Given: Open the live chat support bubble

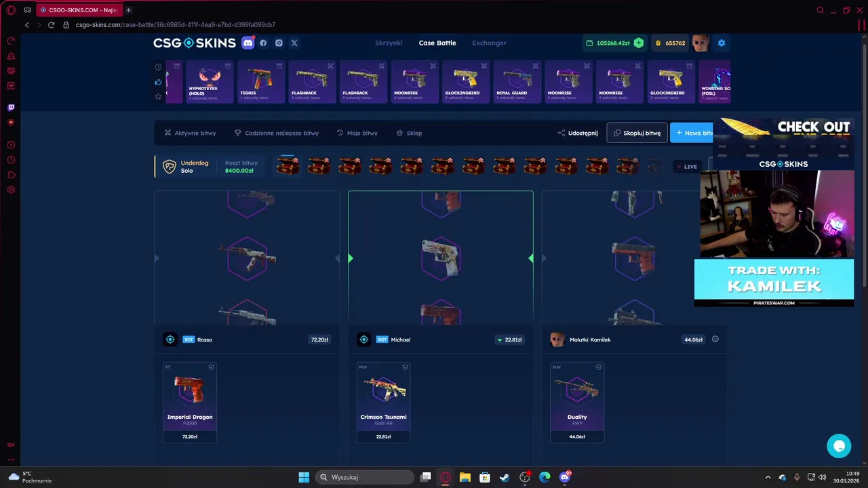Looking at the screenshot, I should coord(839,446).
